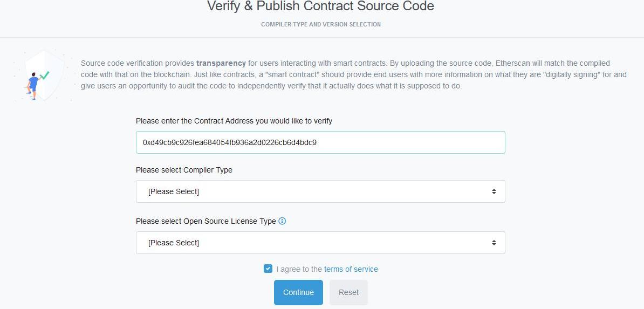Viewport: 644px width, 309px height.
Task: Open the Compiler Type dropdown
Action: [320, 191]
